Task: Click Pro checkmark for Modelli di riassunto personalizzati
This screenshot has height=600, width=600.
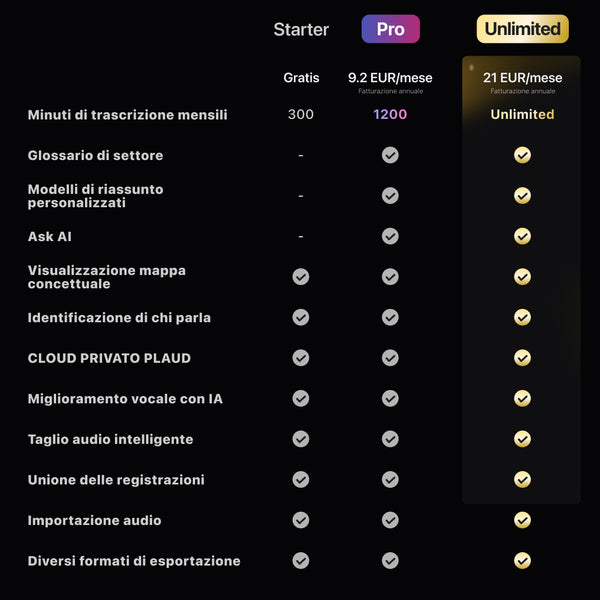Action: 390,196
